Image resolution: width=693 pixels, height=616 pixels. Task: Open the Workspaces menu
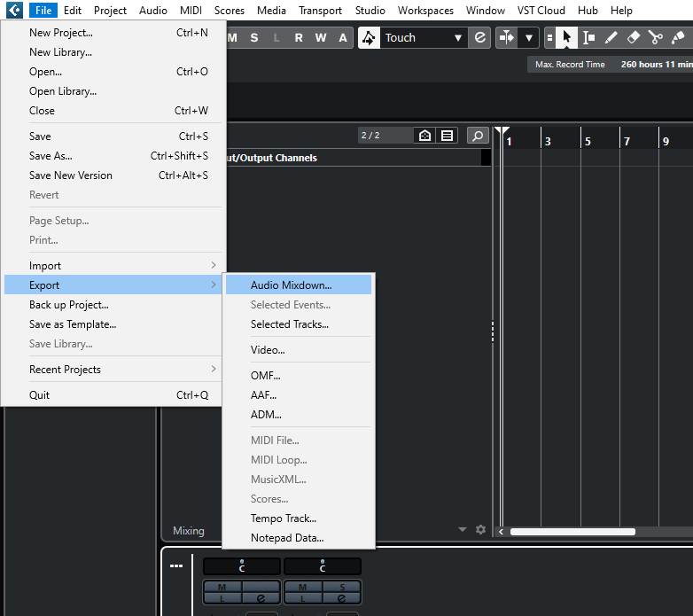(425, 10)
